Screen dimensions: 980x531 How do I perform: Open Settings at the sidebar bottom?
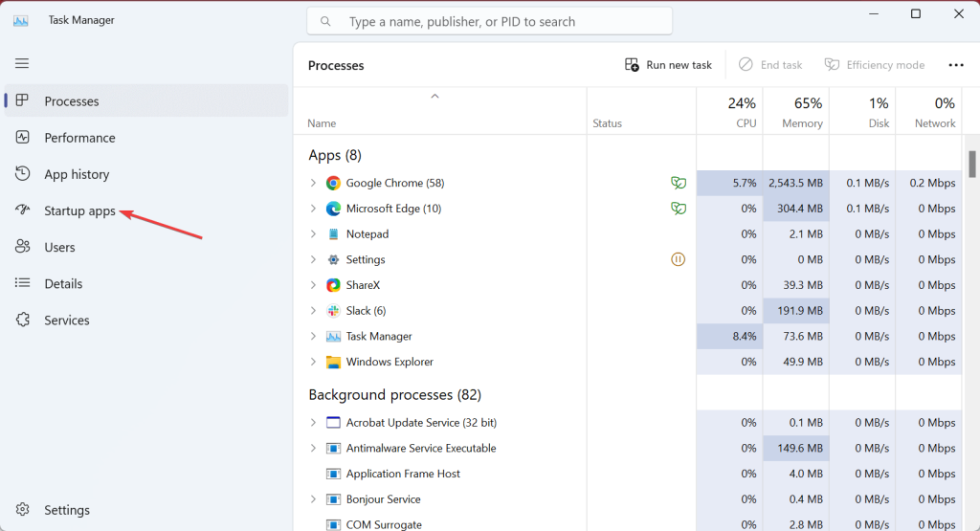[x=66, y=510]
